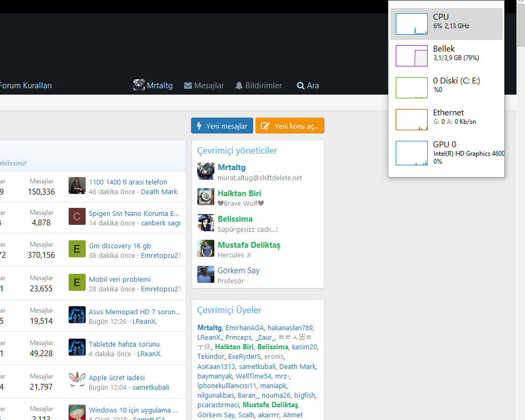The width and height of the screenshot is (525, 420).
Task: Click 'E' avatar beside Mobil veri problemi
Action: [x=77, y=282]
